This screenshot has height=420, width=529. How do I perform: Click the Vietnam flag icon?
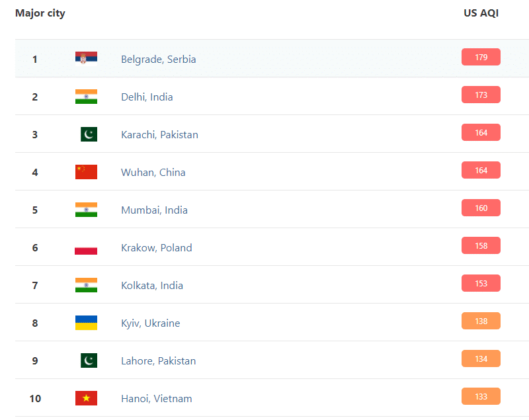[x=86, y=398]
